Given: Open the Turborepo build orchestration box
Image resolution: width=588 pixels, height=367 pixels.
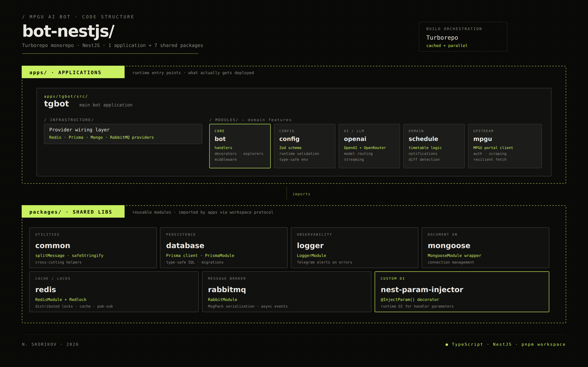Looking at the screenshot, I should pyautogui.click(x=463, y=37).
